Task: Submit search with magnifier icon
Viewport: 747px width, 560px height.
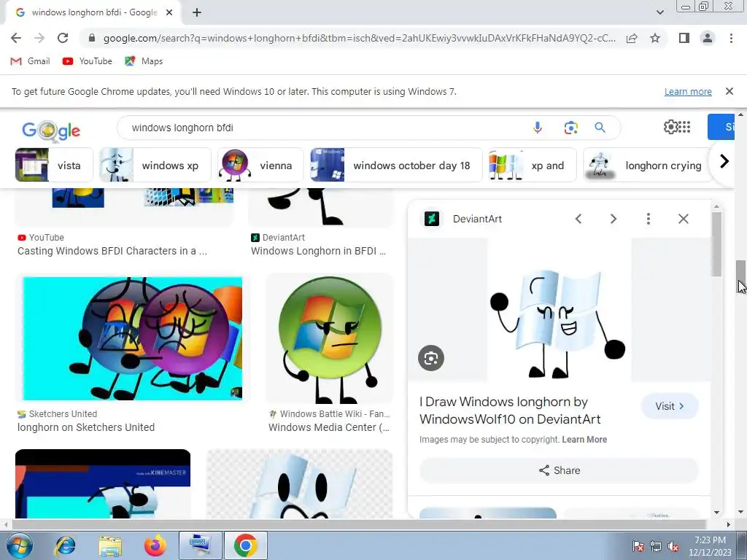Action: pos(600,128)
